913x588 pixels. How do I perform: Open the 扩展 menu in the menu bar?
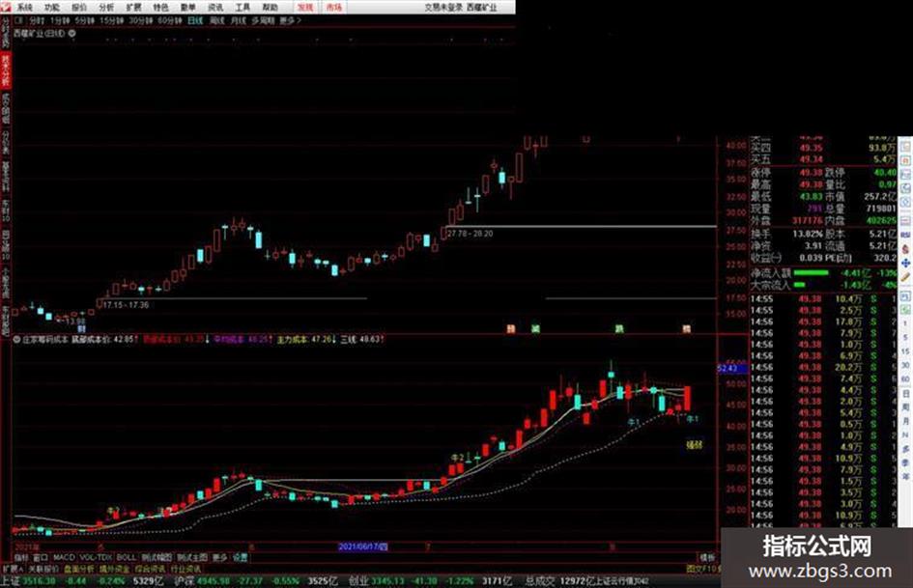(133, 8)
